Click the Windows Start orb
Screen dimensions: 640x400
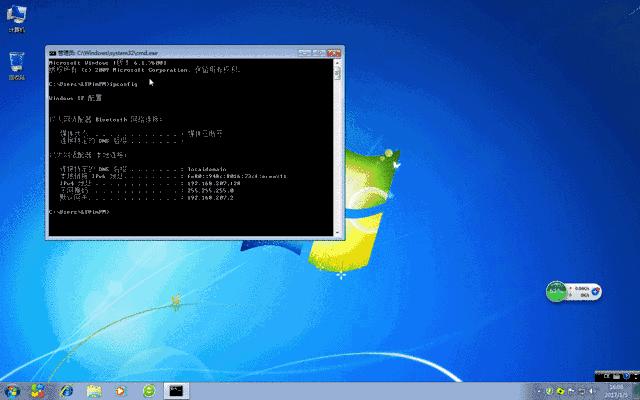tap(12, 390)
